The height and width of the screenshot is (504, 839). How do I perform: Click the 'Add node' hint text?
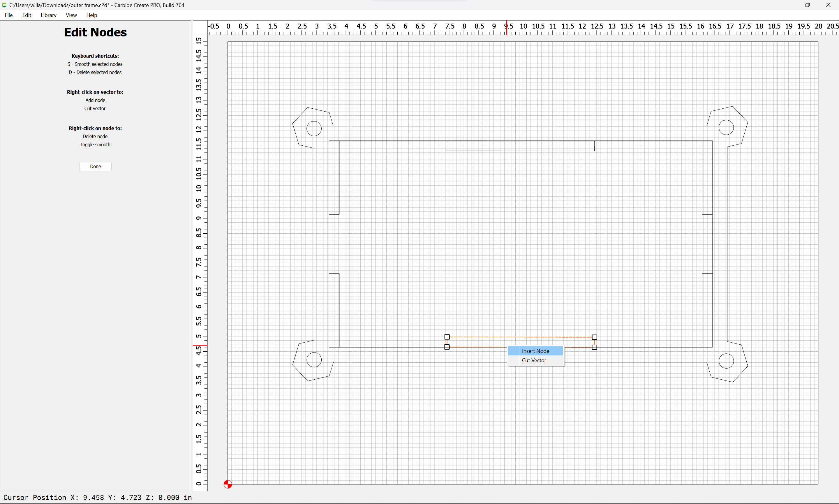click(x=96, y=100)
